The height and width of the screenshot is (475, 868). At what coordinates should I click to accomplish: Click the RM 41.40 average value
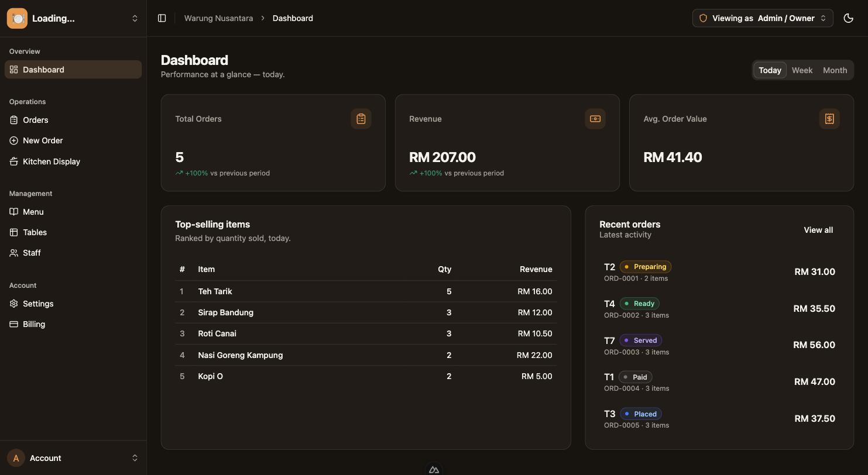(x=673, y=157)
